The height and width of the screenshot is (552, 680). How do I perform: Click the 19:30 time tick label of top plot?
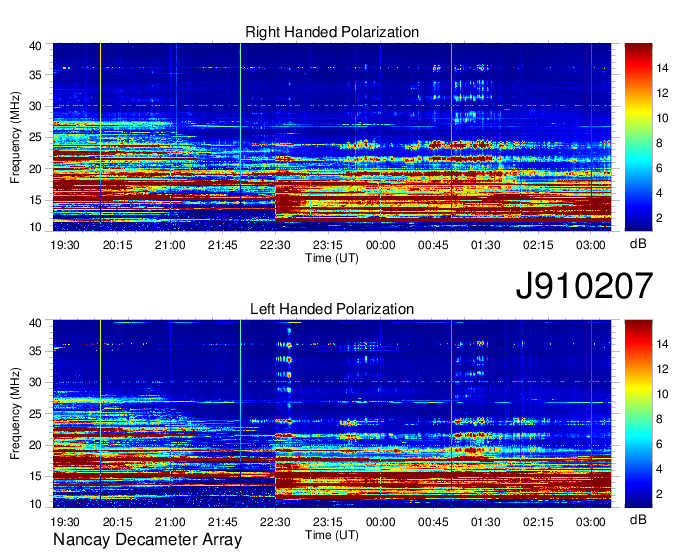65,245
